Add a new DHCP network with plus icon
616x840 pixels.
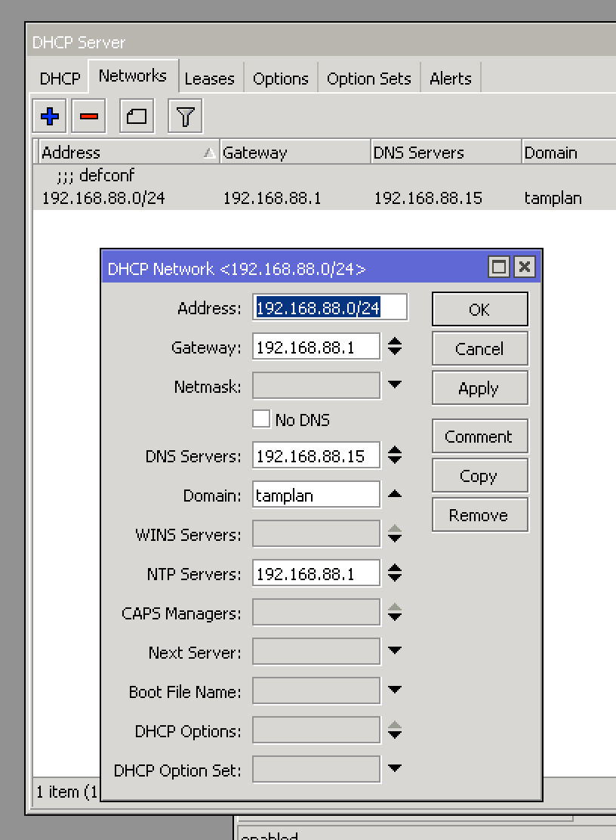[49, 116]
